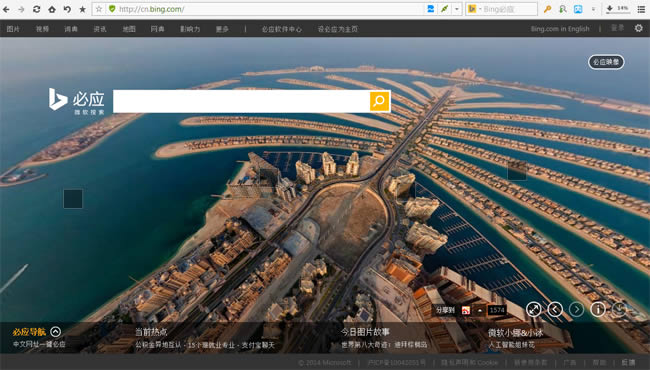Click the Bing 必应 logo
Image resolution: width=650 pixels, height=370 pixels.
coord(76,101)
